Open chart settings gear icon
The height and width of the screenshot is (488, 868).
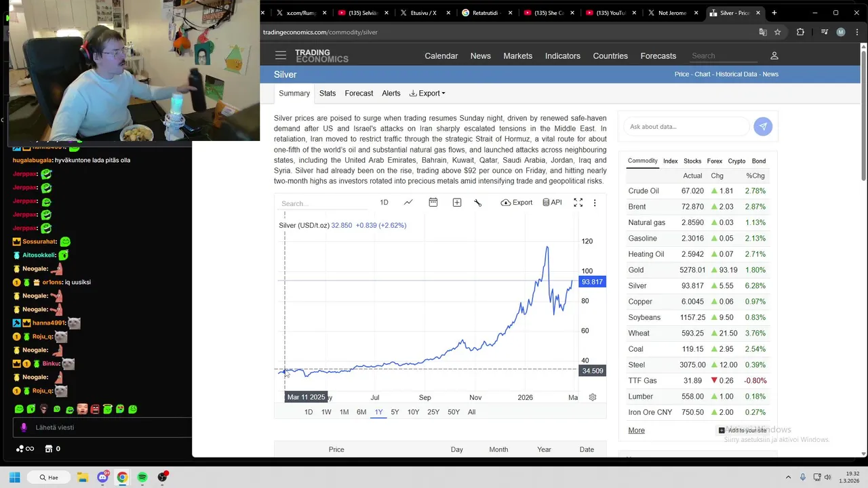point(593,397)
